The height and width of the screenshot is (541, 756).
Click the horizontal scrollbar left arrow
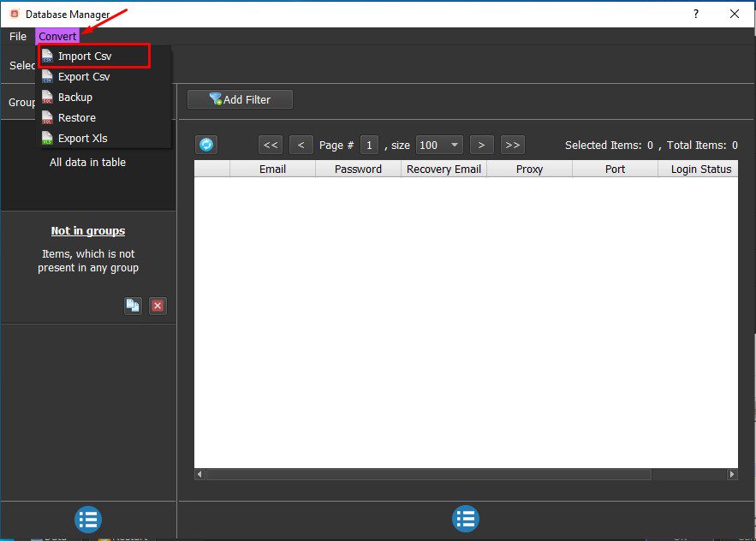click(x=199, y=474)
